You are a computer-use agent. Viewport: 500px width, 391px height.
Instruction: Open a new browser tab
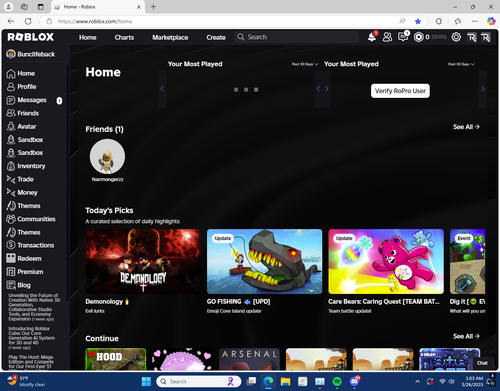point(153,7)
